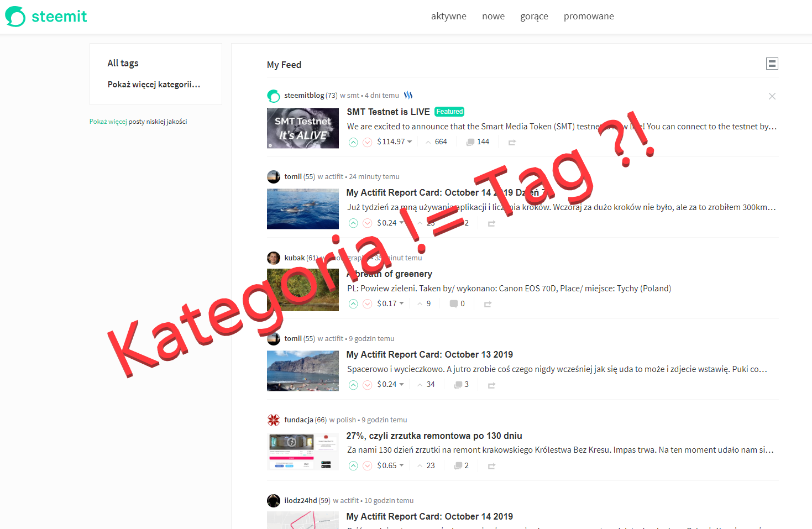Image resolution: width=812 pixels, height=529 pixels.
Task: Open ilodz24hd user avatar
Action: (x=274, y=501)
